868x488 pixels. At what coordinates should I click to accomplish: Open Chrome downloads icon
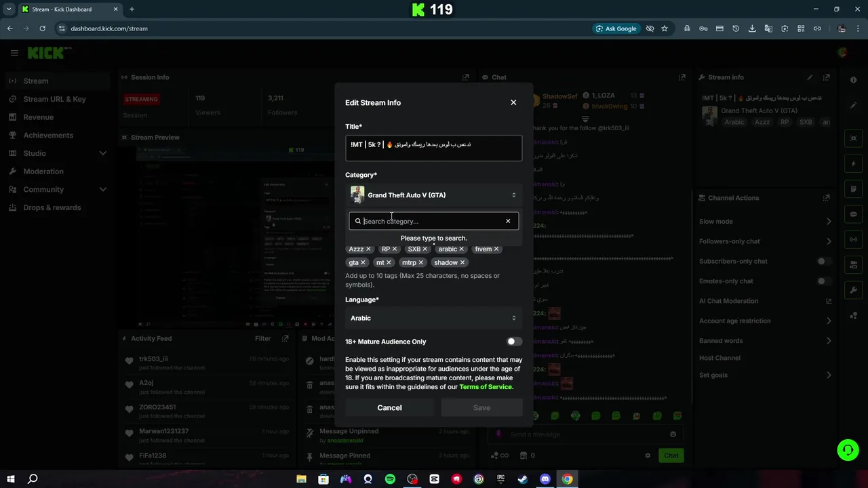coord(752,28)
